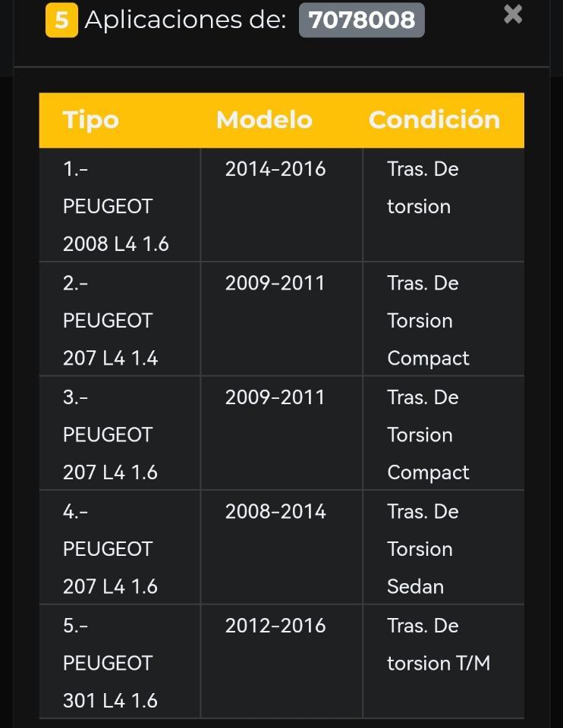Select the PEUGEOT 207 L4 1.4 entry
This screenshot has height=728, width=563.
pos(281,319)
